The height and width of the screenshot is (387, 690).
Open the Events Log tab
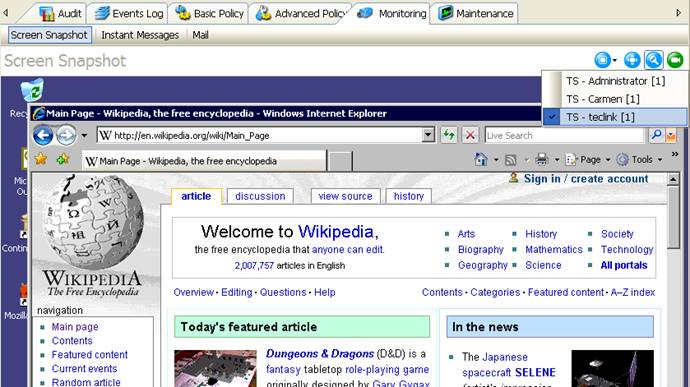(128, 14)
